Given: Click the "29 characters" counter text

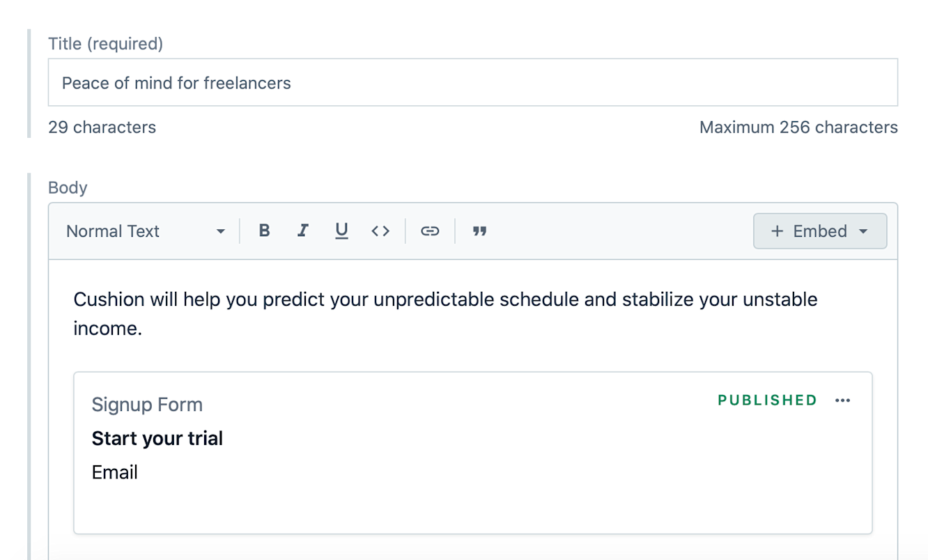Looking at the screenshot, I should click(102, 127).
